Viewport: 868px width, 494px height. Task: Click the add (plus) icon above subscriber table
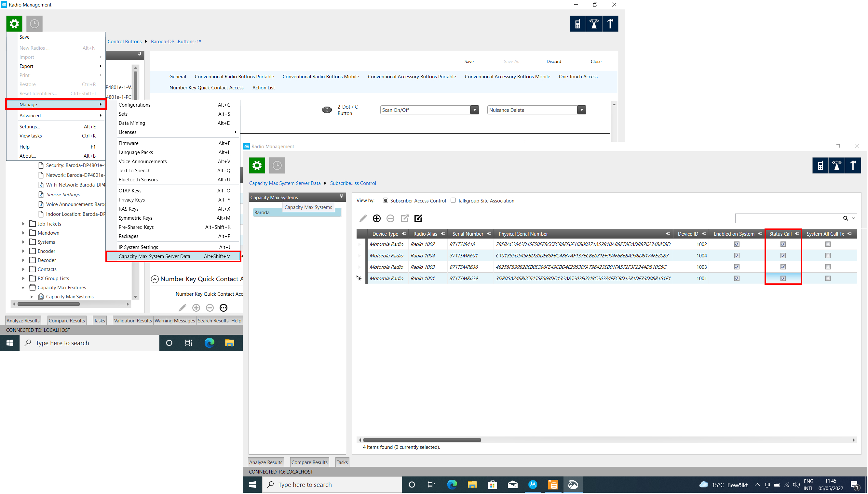[376, 218]
